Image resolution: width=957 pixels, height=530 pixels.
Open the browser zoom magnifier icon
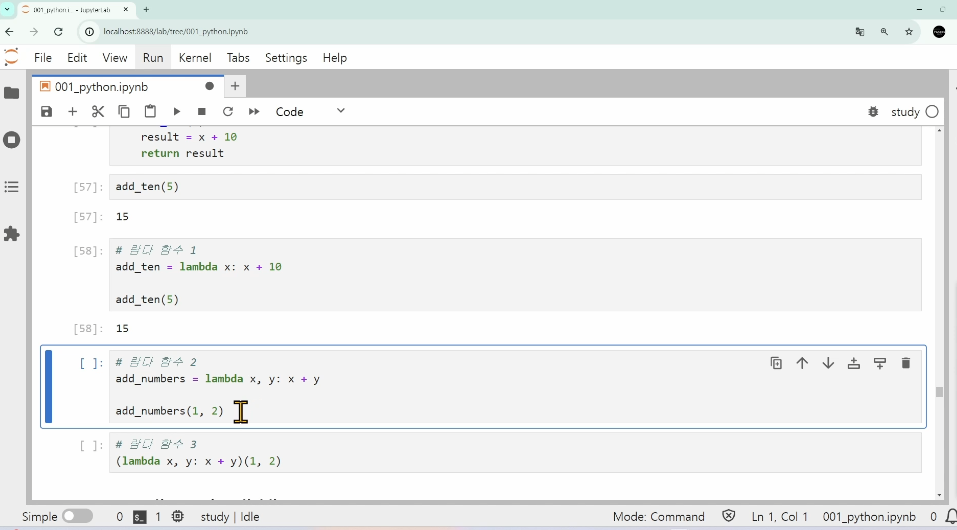tap(884, 32)
